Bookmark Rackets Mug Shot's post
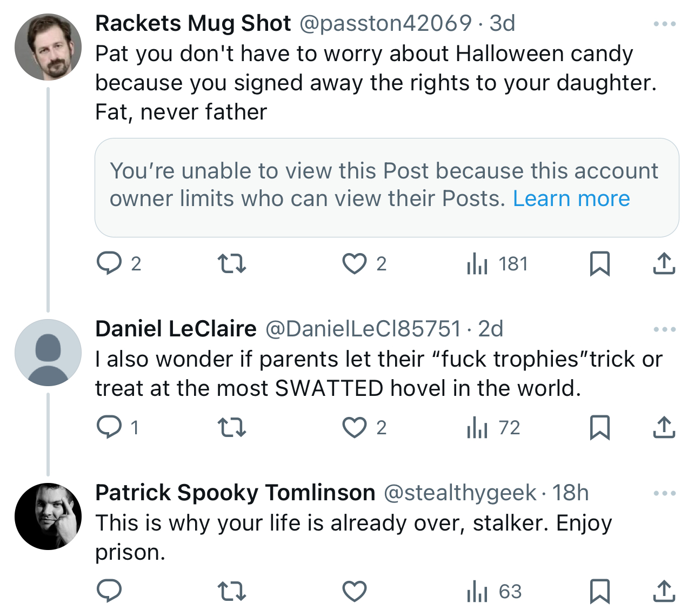Image resolution: width=694 pixels, height=616 pixels. tap(599, 264)
